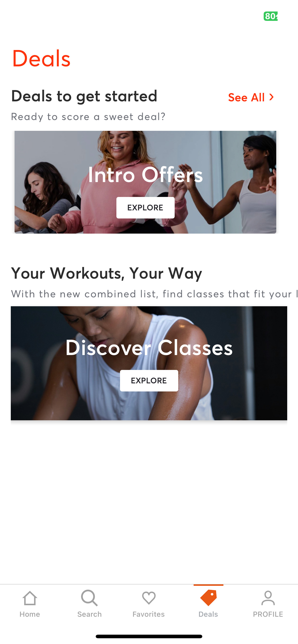Image resolution: width=298 pixels, height=644 pixels.
Task: Tap the Deals page title
Action: point(41,59)
